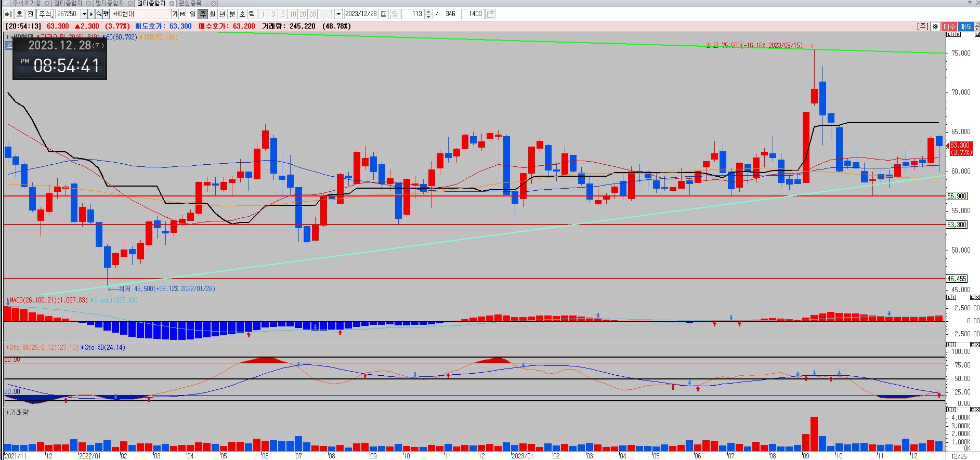
Task: Open the 주식 market type selector
Action: tap(46, 14)
